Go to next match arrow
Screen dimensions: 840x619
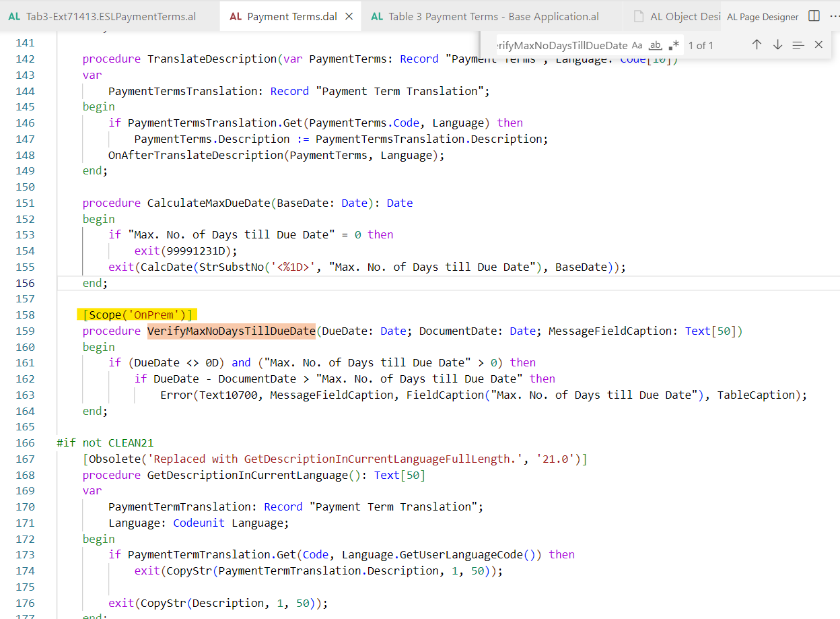777,45
